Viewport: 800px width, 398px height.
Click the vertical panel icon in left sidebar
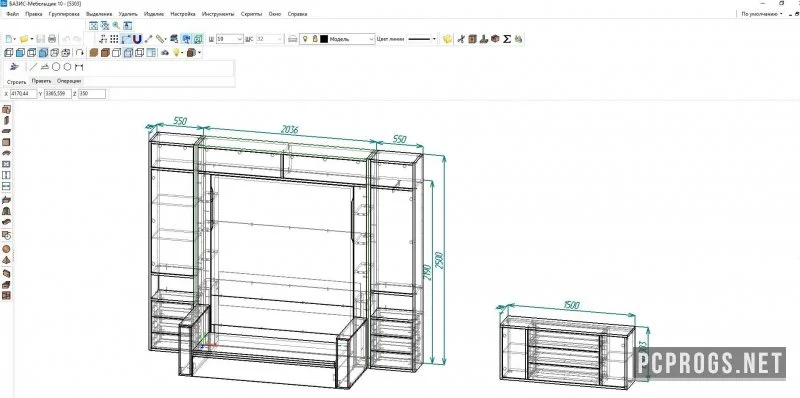pos(7,120)
